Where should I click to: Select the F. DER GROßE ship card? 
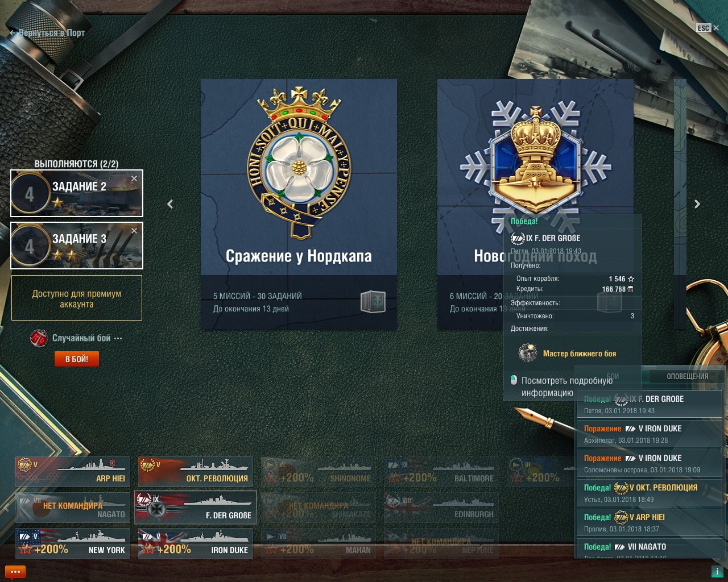click(x=196, y=507)
